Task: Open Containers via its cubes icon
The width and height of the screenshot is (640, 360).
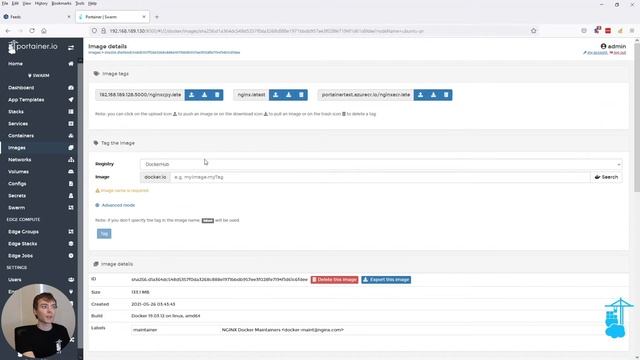Action: [71, 136]
